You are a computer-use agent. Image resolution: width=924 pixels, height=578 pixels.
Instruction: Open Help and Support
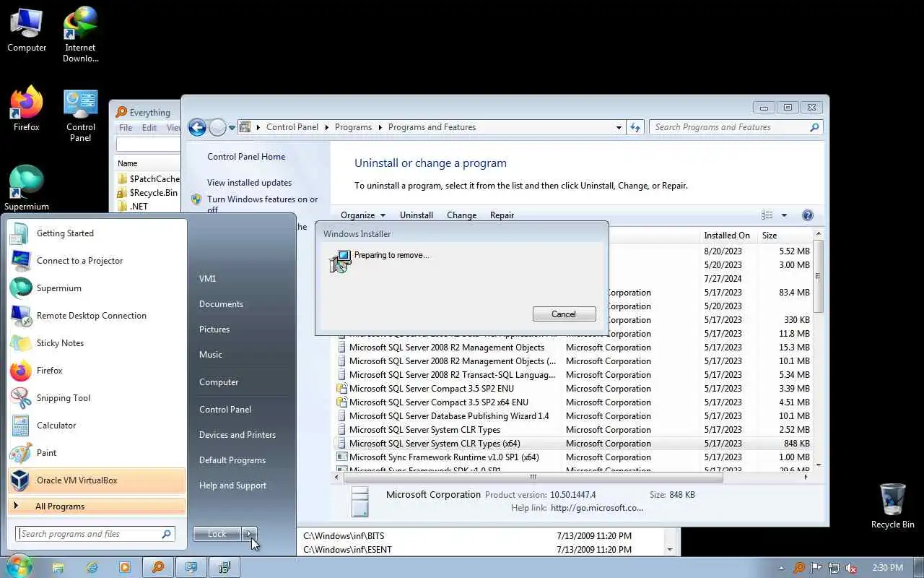[233, 486]
